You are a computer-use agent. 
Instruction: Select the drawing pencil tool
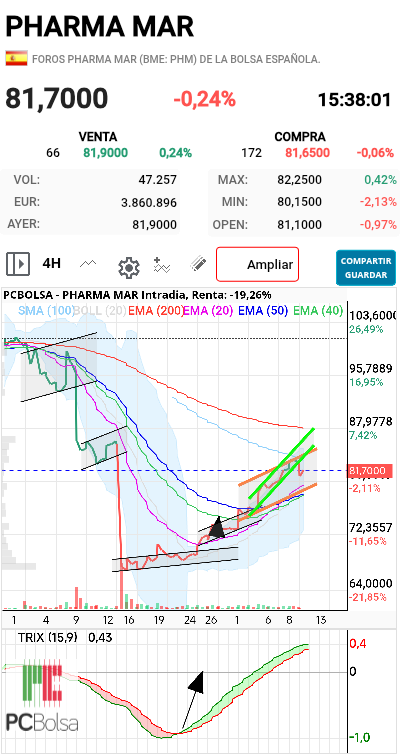pos(198,264)
